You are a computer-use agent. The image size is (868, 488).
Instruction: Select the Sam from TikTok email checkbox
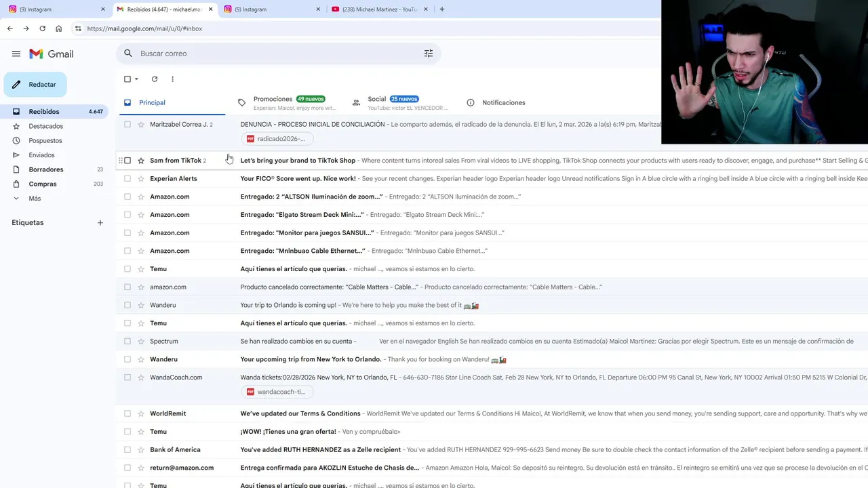[127, 161]
